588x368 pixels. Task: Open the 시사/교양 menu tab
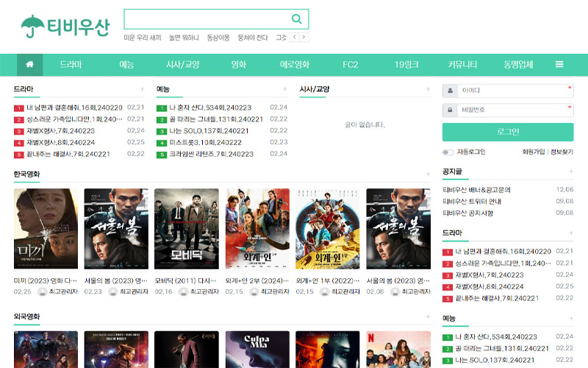[x=182, y=64]
